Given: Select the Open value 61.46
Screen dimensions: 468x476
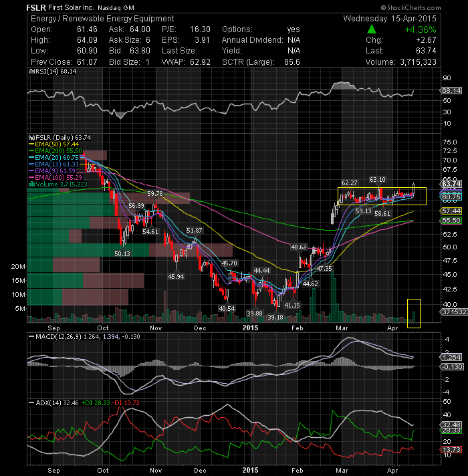Looking at the screenshot, I should click(87, 29).
